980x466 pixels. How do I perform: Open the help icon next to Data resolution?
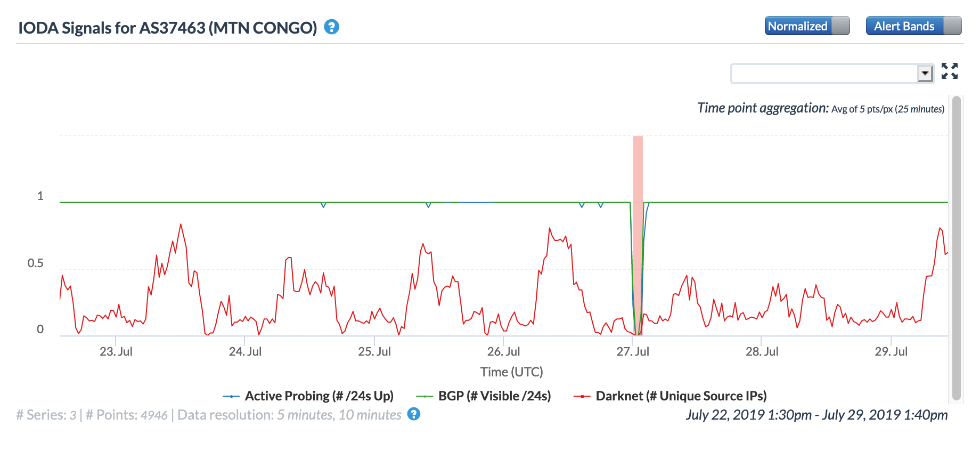point(413,414)
